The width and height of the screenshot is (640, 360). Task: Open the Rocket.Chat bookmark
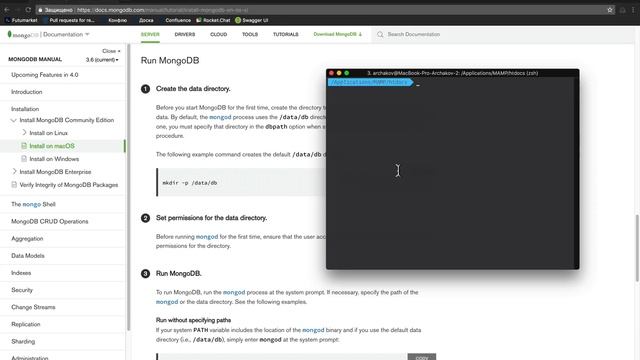point(213,20)
